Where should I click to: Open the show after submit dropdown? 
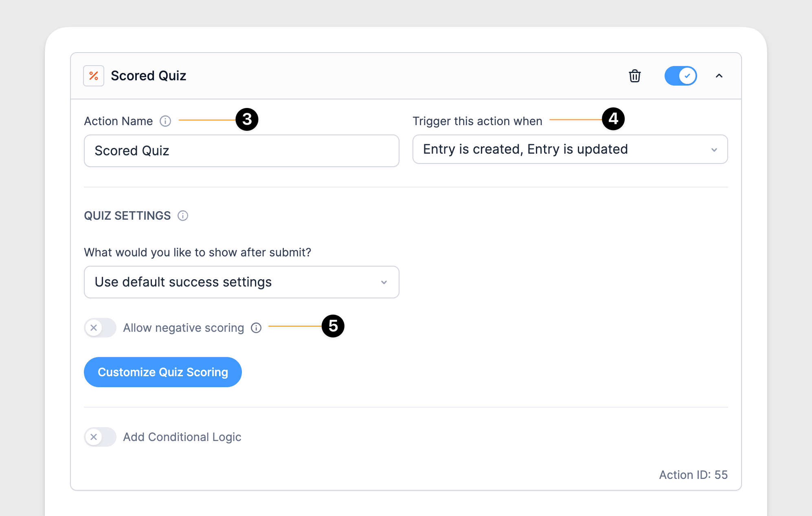(241, 282)
